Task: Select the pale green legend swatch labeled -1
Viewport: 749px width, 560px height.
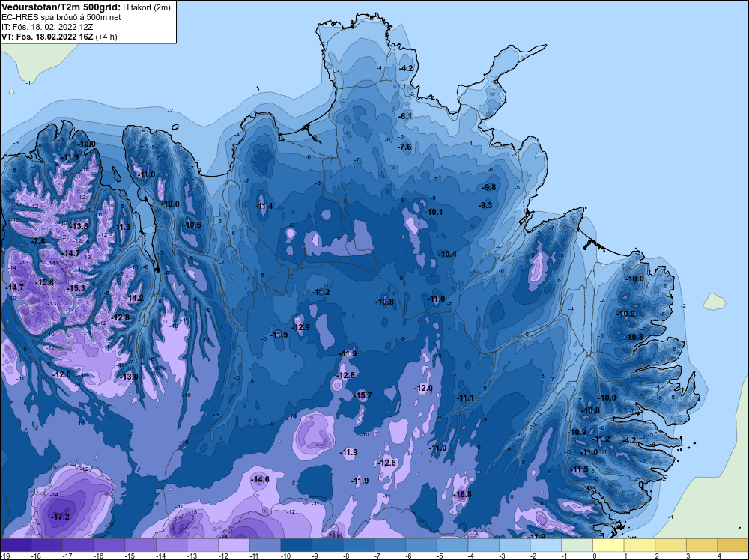Action: 577,545
